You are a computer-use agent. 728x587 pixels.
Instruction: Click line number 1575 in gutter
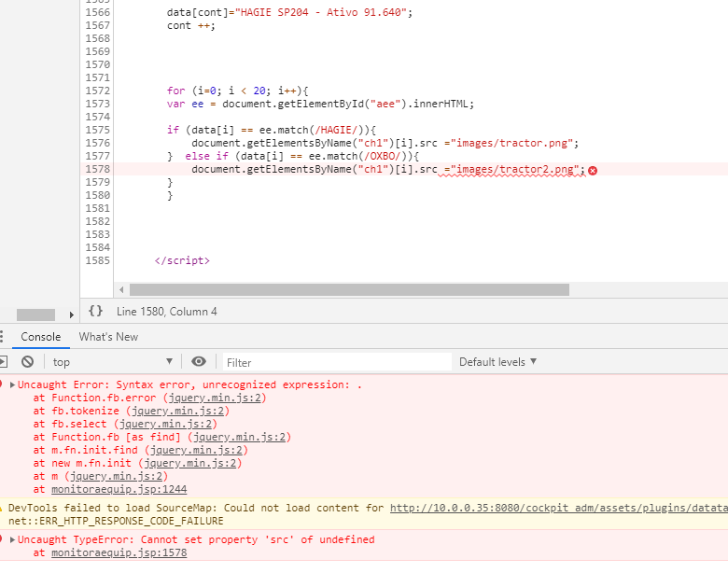97,130
